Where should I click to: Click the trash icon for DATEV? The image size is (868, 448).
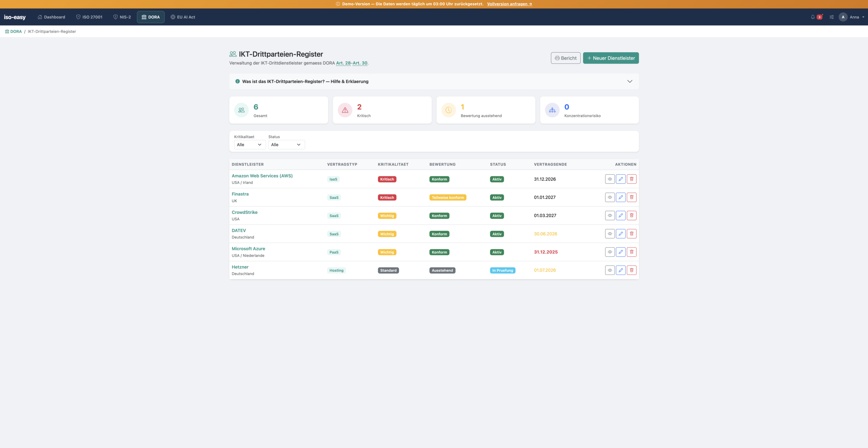pyautogui.click(x=631, y=234)
